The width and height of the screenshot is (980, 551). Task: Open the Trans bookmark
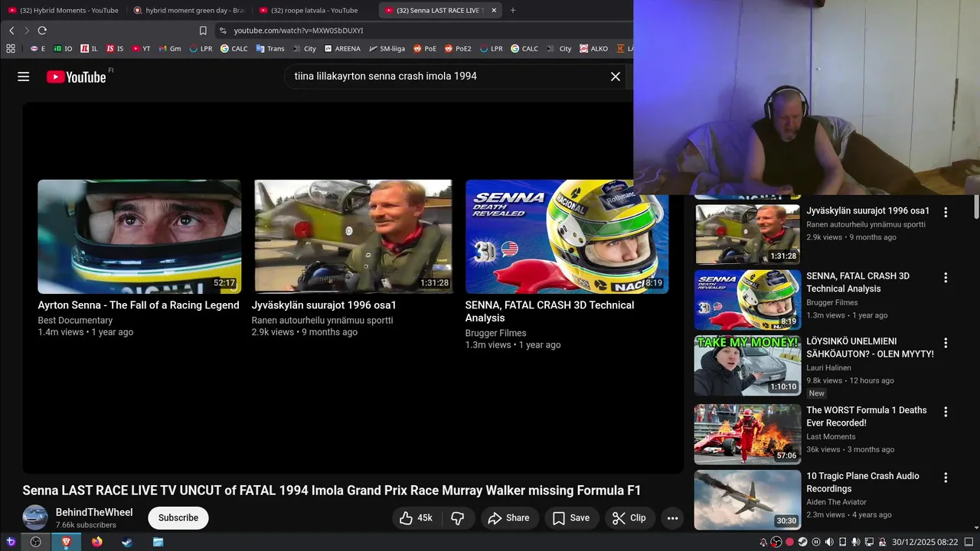pyautogui.click(x=270, y=48)
